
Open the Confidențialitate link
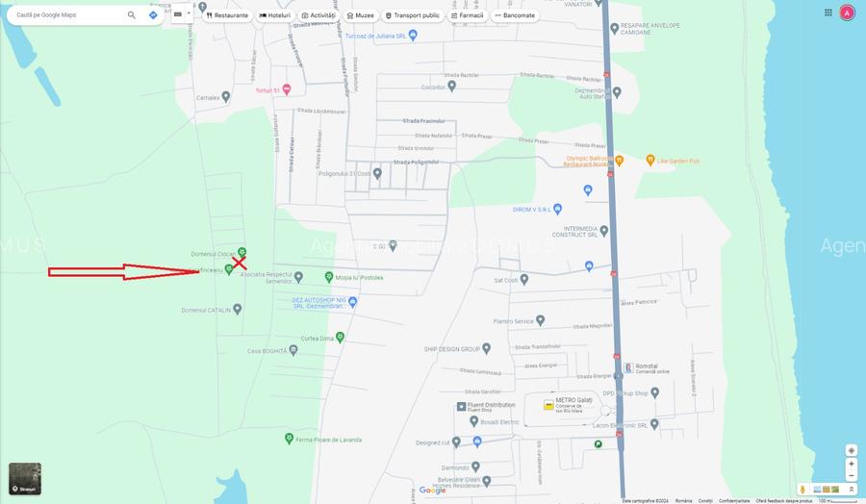(x=733, y=500)
